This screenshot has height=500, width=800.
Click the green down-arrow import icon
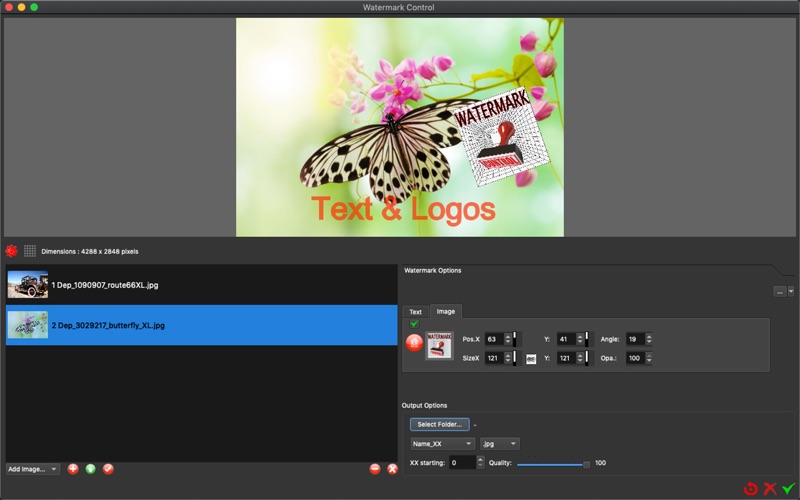(x=90, y=469)
